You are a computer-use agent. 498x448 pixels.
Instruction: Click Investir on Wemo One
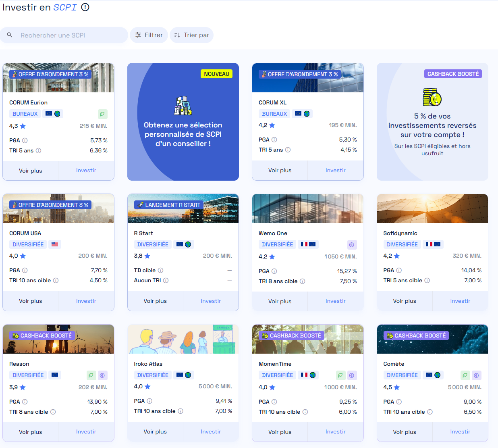[336, 301]
